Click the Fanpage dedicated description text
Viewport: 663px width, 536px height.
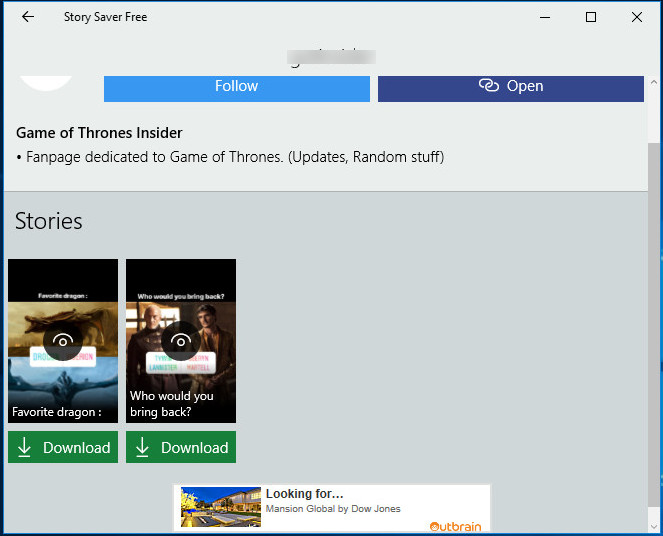[x=230, y=157]
